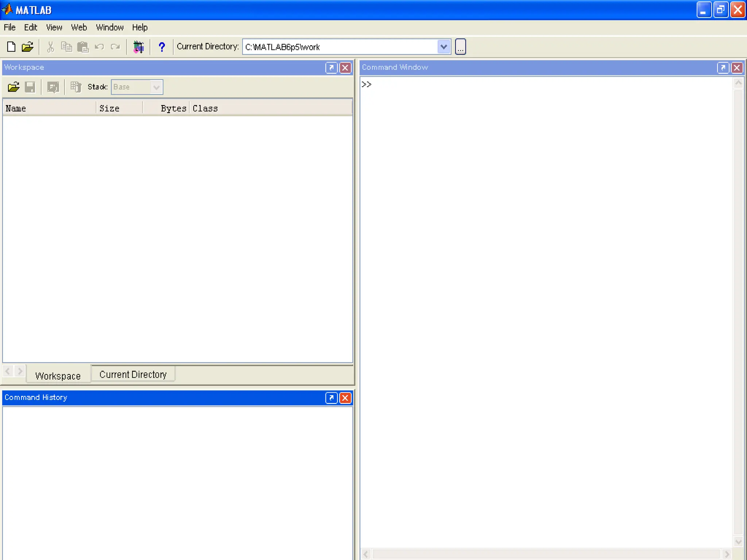Click Save Workspace As disk icon
The image size is (747, 560).
[x=30, y=87]
